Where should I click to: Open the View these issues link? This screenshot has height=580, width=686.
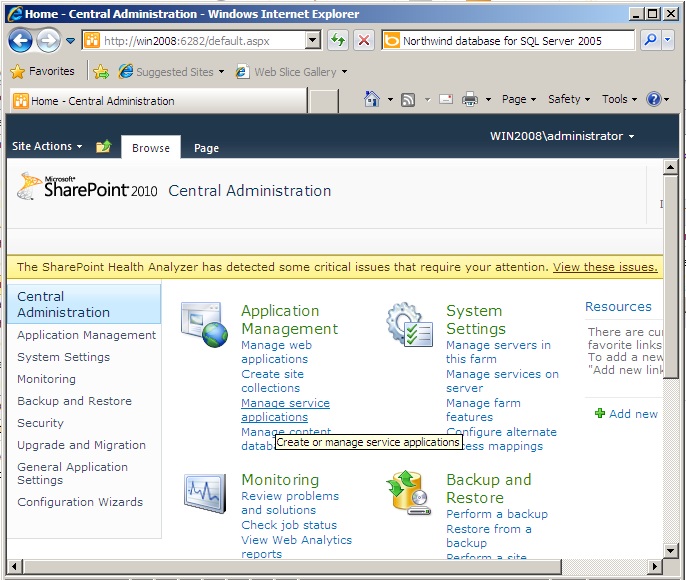click(x=605, y=267)
